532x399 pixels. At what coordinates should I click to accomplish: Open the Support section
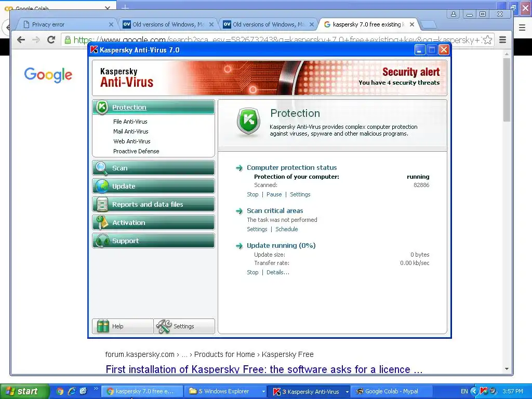pos(153,241)
